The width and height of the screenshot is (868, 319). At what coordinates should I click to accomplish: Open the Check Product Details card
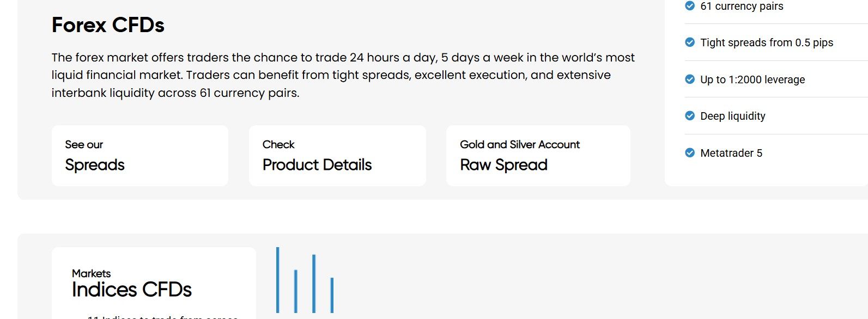point(337,156)
